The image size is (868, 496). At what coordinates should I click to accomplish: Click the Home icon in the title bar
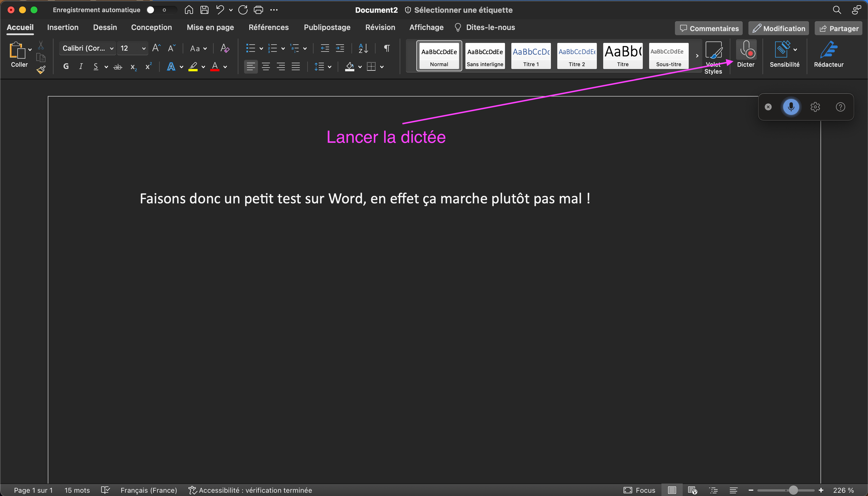coord(189,10)
